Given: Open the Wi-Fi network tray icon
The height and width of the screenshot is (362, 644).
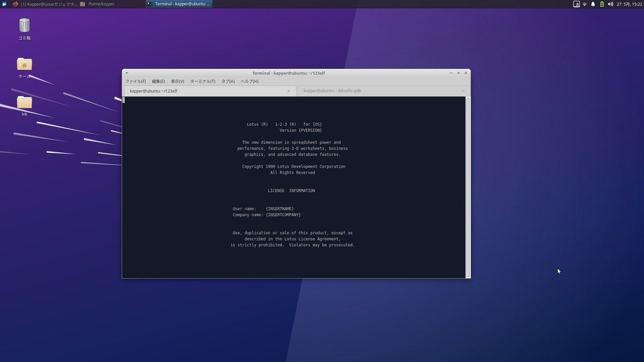Looking at the screenshot, I should tap(584, 4).
